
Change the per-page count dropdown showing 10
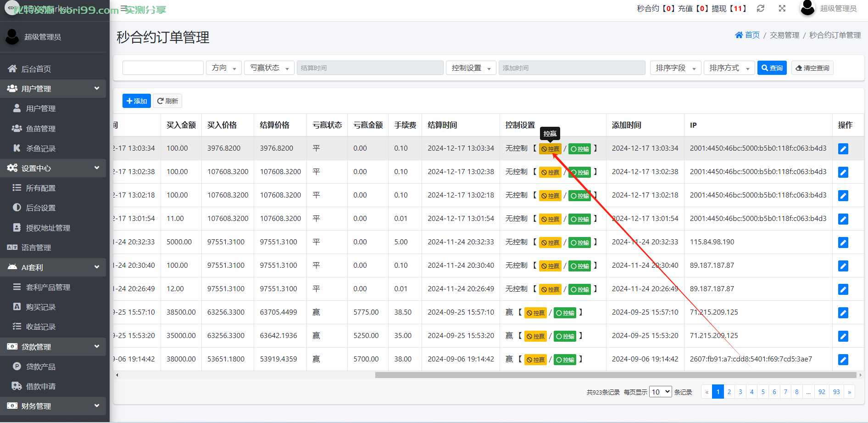pos(661,392)
